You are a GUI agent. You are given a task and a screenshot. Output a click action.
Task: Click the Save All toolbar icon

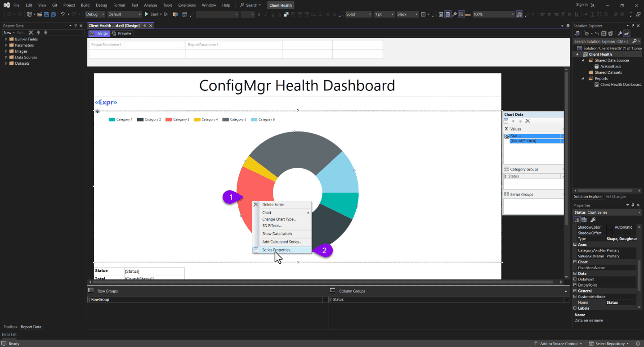click(53, 14)
